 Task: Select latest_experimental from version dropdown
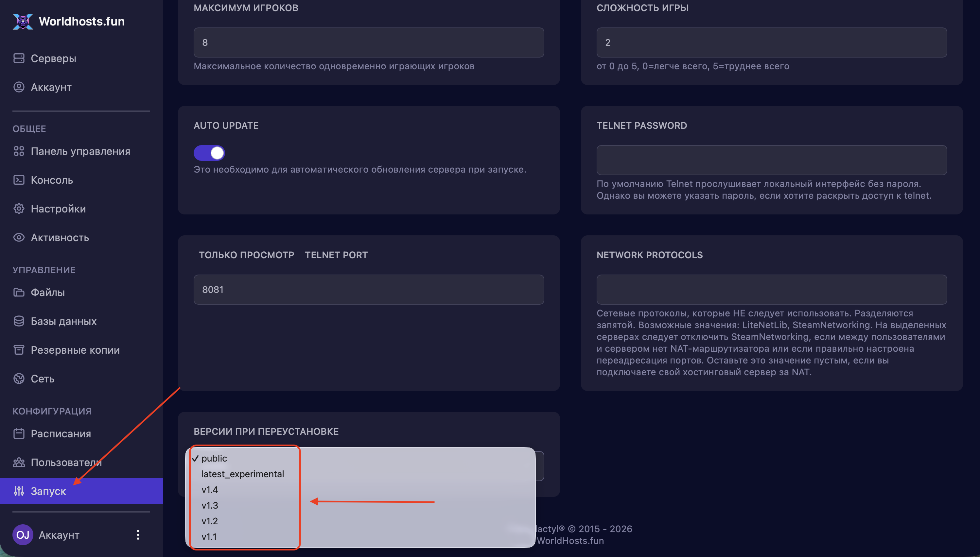pyautogui.click(x=243, y=474)
